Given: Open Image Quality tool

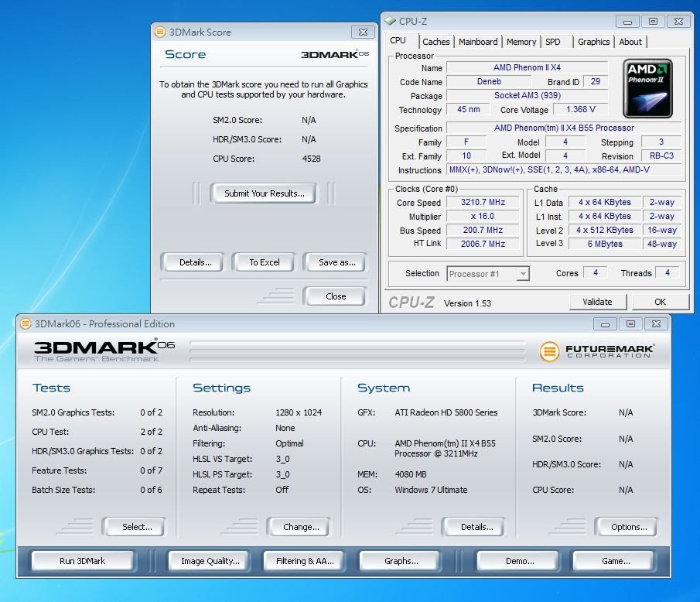Looking at the screenshot, I should (x=210, y=561).
